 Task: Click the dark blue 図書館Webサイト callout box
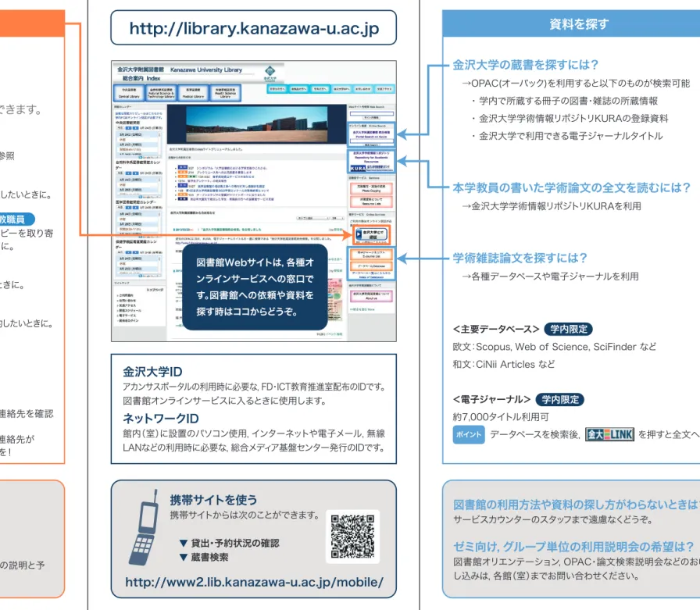coord(255,287)
